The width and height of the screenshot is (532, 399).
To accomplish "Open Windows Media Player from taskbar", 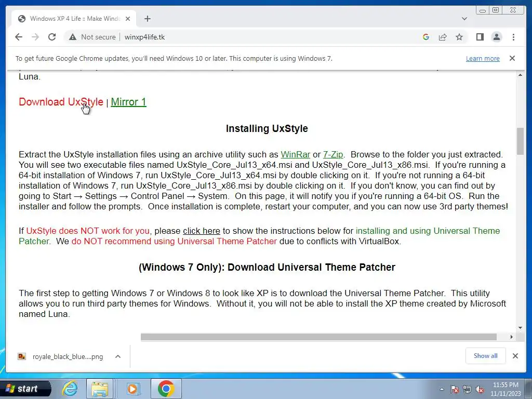I will tap(132, 389).
